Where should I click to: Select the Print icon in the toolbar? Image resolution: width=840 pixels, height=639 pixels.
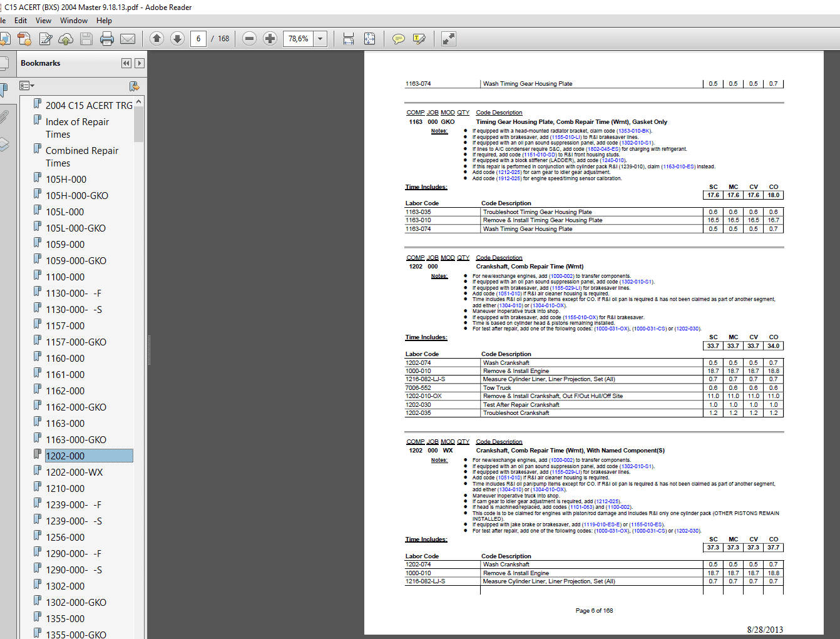coord(107,39)
